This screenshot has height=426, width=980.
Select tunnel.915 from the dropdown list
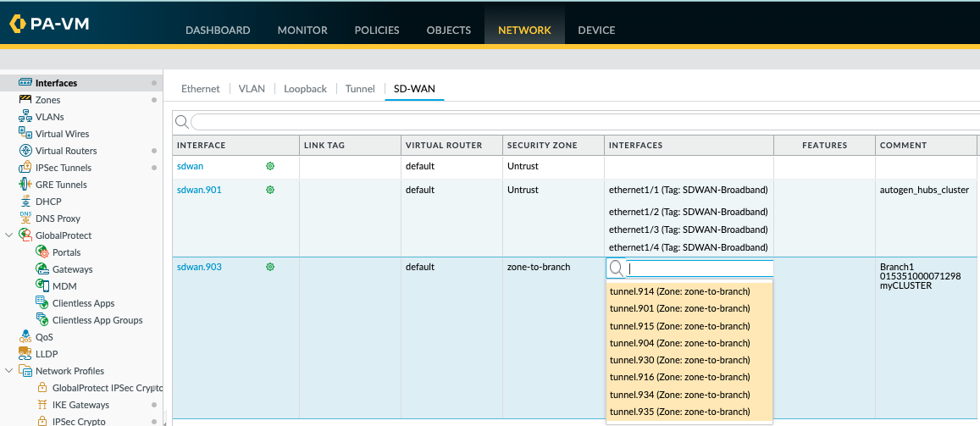click(679, 326)
